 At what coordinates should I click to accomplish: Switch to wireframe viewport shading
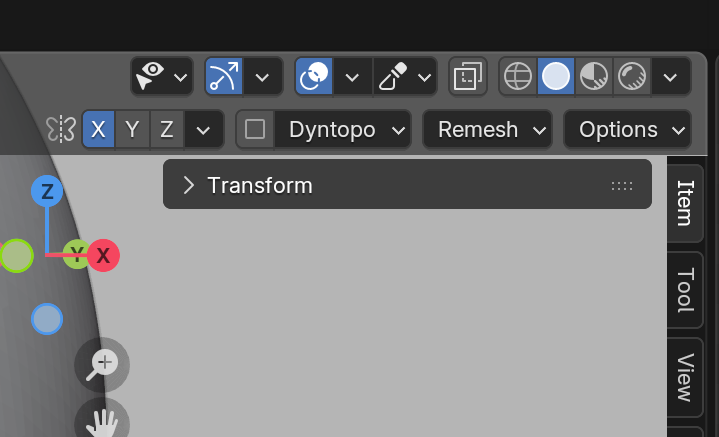pyautogui.click(x=518, y=76)
